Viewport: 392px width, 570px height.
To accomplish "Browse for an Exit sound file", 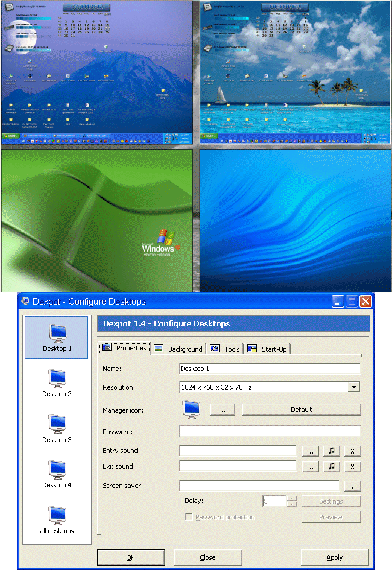I will click(310, 467).
